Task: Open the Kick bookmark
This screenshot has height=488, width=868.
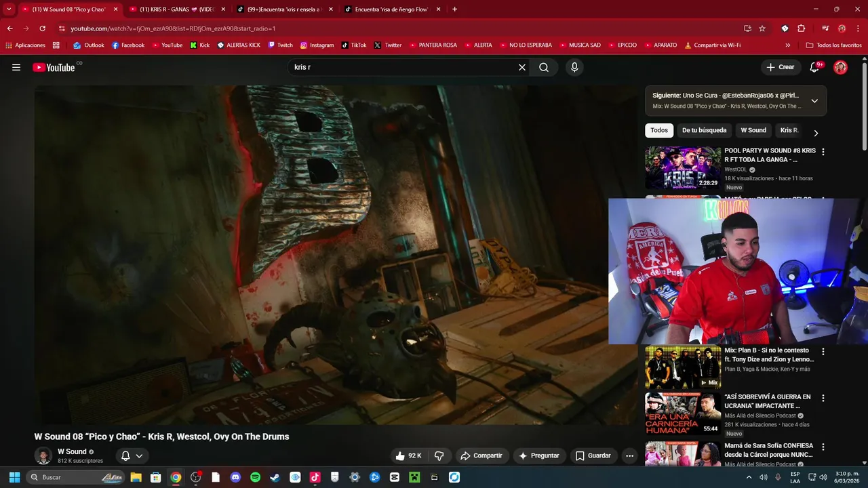Action: click(x=199, y=45)
